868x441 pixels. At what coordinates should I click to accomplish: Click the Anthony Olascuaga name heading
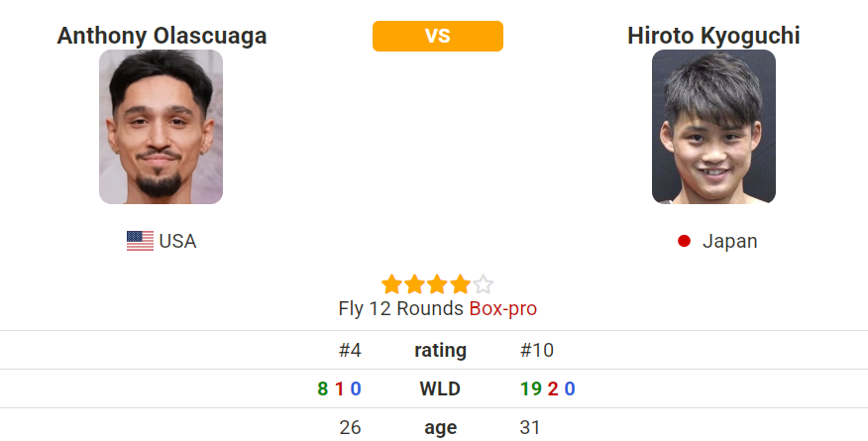(162, 36)
